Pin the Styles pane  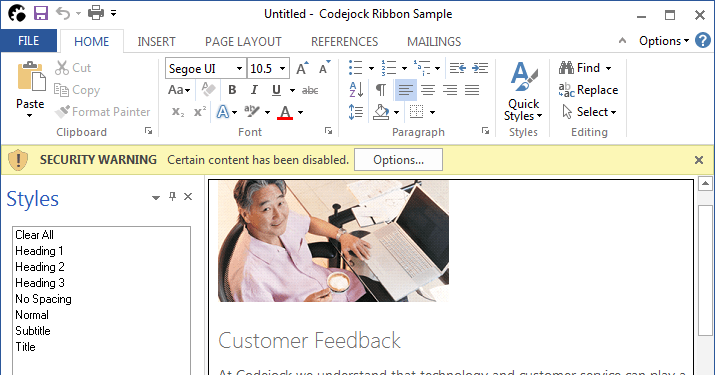(172, 197)
